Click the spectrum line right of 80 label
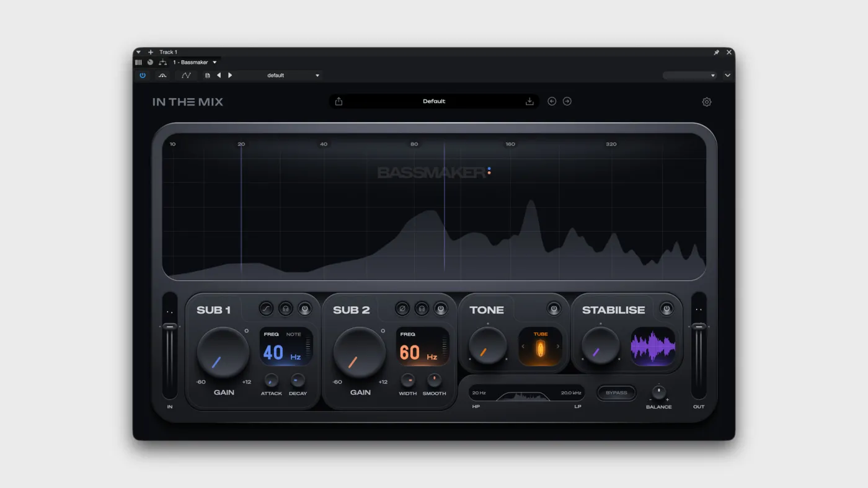 (444, 208)
